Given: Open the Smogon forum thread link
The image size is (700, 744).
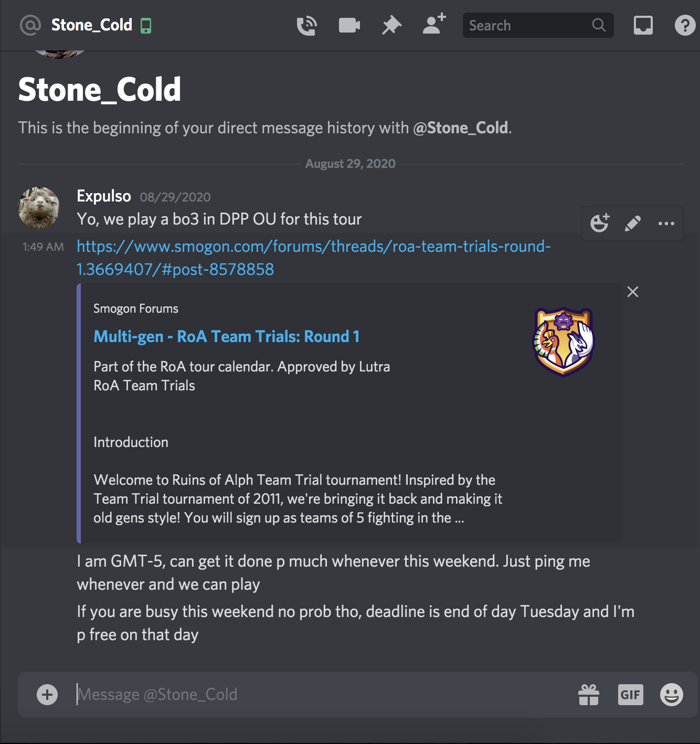Looking at the screenshot, I should click(313, 247).
